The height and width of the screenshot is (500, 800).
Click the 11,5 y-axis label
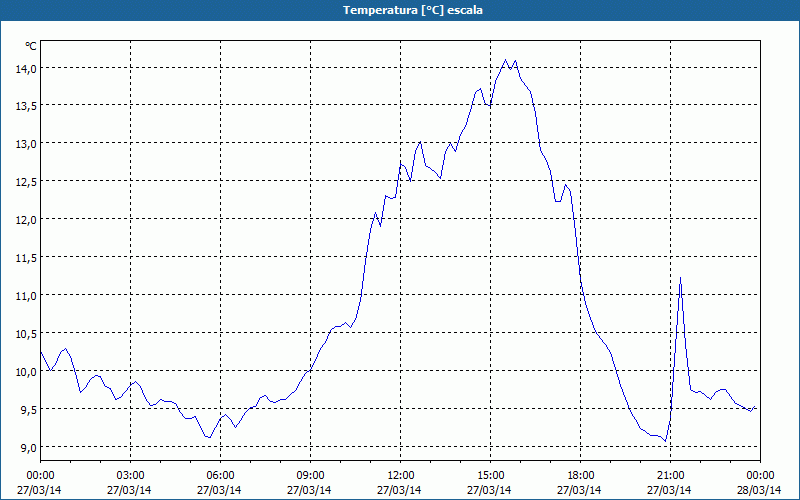(26, 258)
